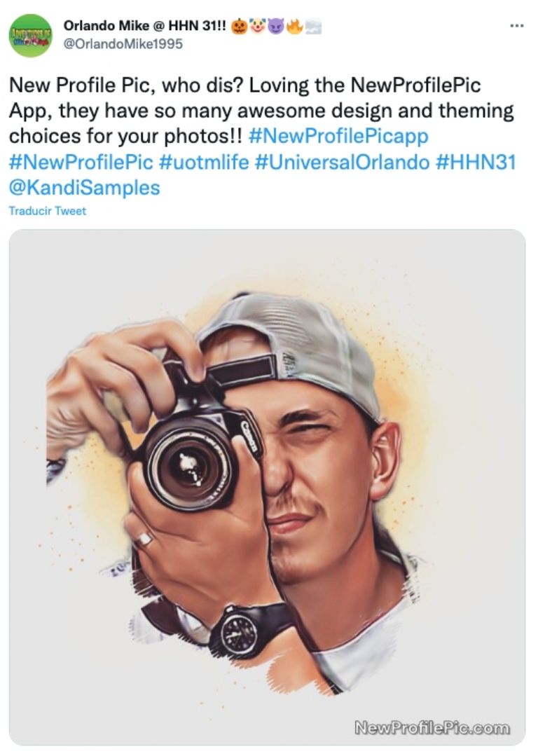Image resolution: width=538 pixels, height=756 pixels.
Task: Click the fog emoji after the fire
Action: tap(312, 27)
